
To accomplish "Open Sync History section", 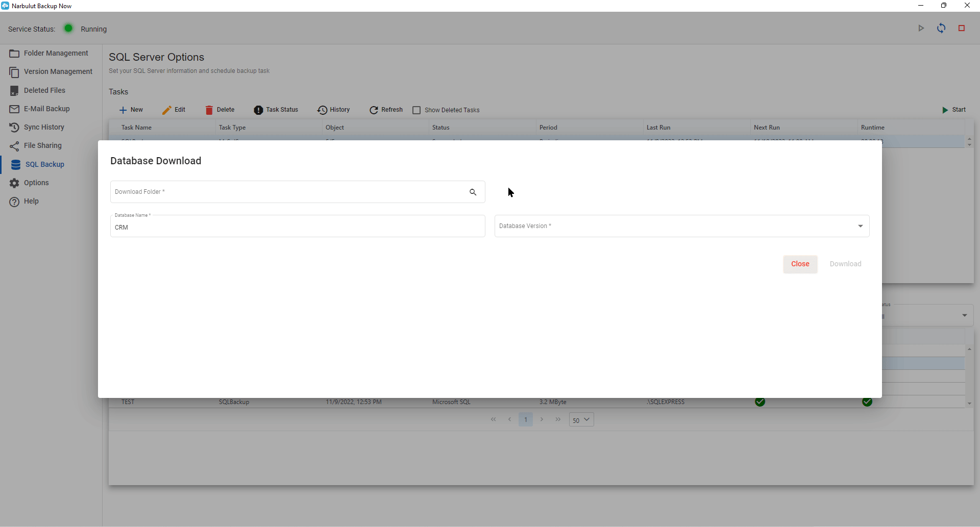I will click(37, 127).
